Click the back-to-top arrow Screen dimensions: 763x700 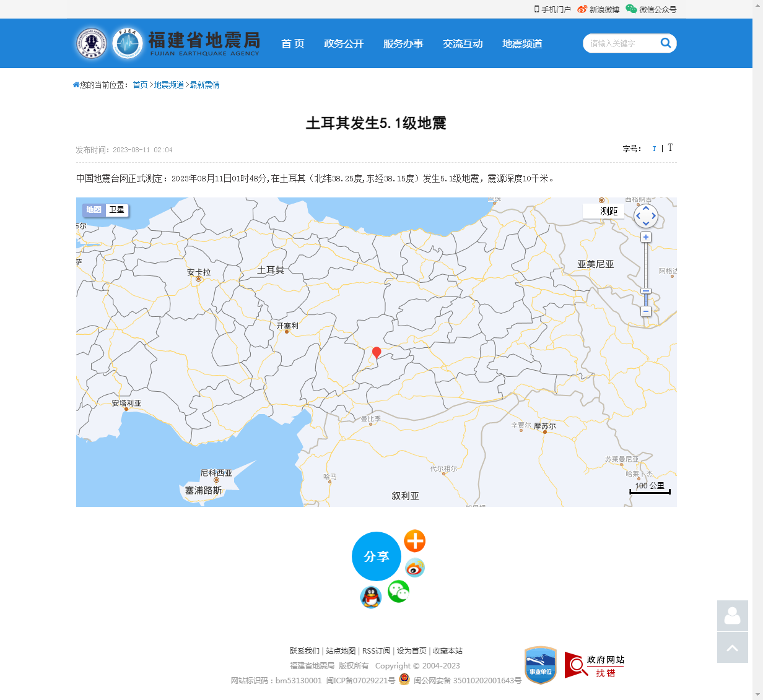click(x=732, y=647)
